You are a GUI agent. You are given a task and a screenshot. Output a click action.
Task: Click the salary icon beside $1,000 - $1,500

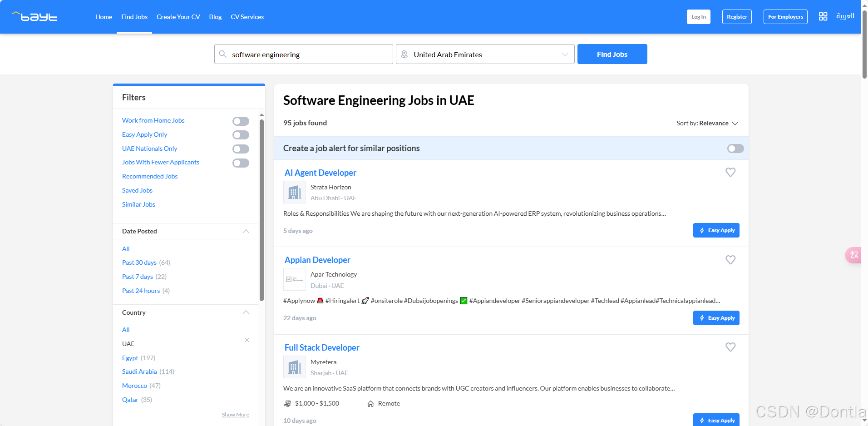pos(287,403)
